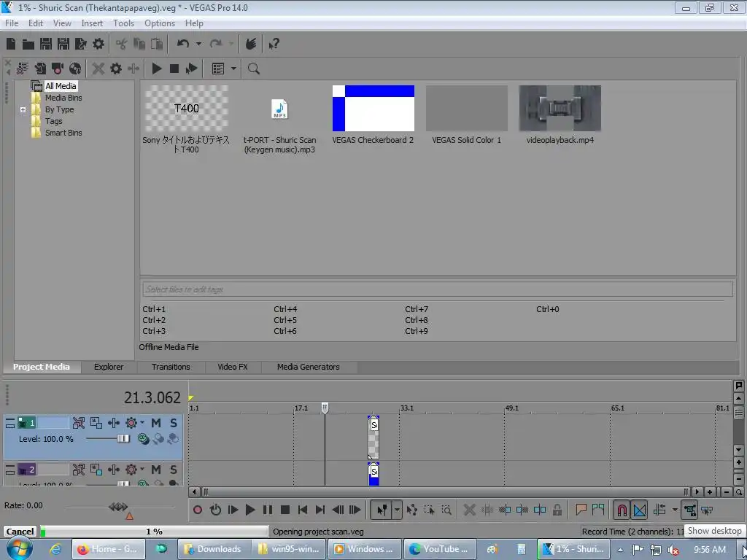This screenshot has width=747, height=560.
Task: Expand the By Type folder
Action: [23, 109]
